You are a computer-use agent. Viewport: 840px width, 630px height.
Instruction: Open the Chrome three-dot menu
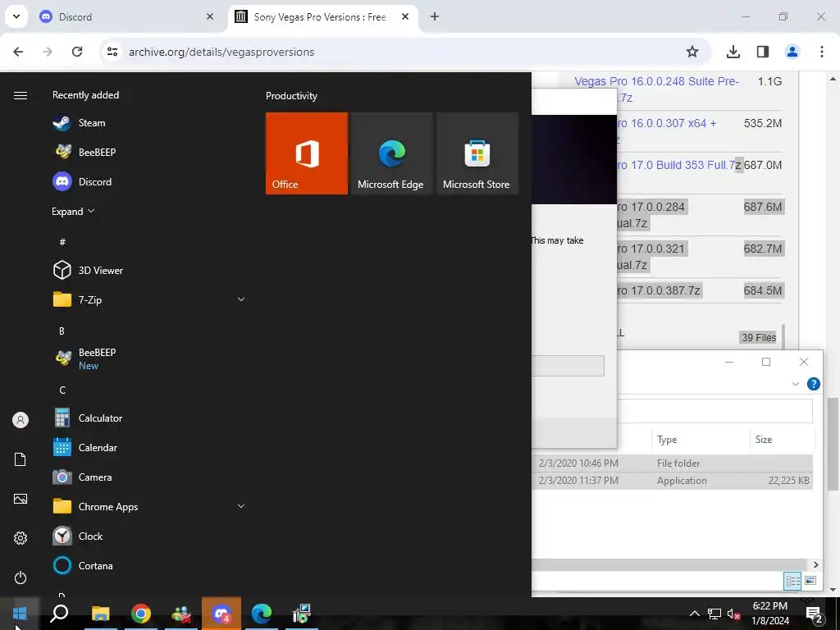822,52
